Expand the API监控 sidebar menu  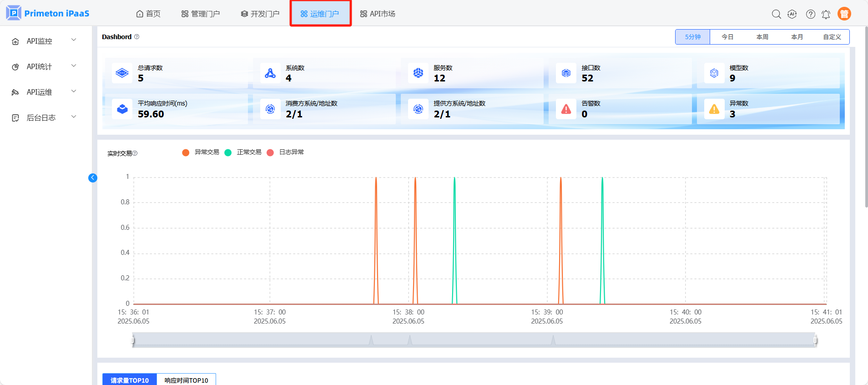pos(44,41)
